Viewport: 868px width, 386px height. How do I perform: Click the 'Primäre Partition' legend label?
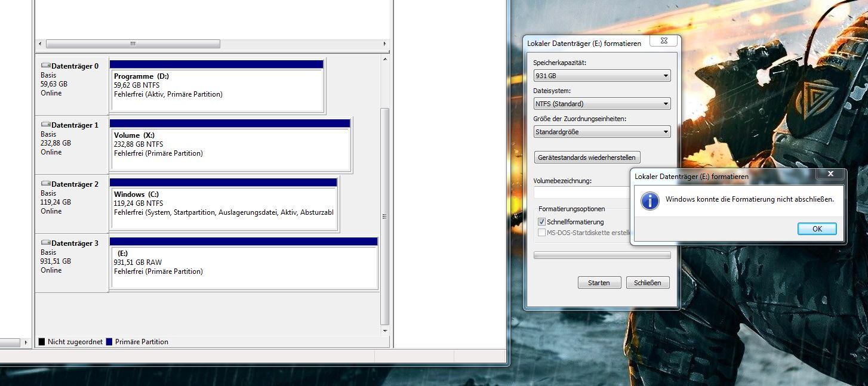(x=141, y=342)
